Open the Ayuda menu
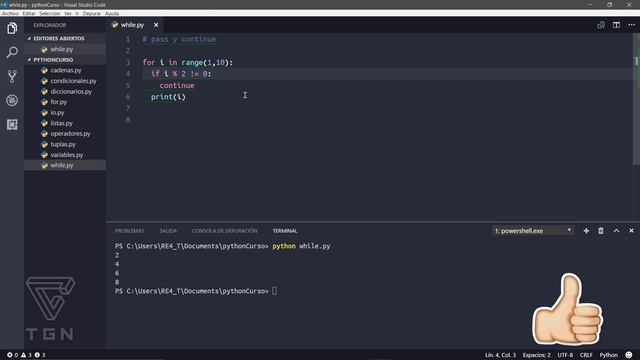Viewport: 640px width, 360px height. point(111,13)
